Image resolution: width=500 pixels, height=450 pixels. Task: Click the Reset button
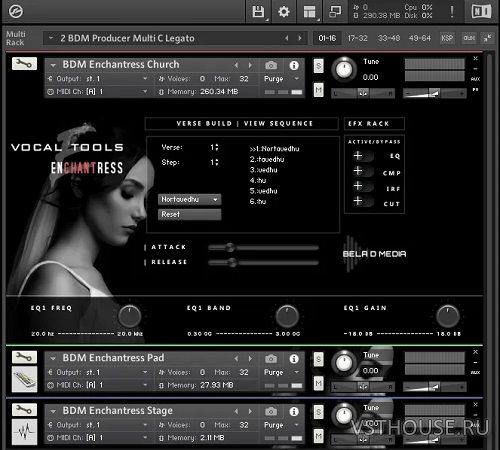tap(189, 214)
